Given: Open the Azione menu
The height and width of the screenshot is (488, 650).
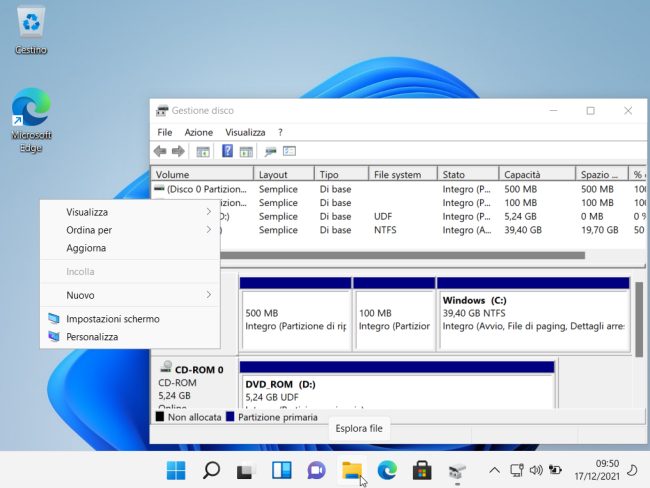Looking at the screenshot, I should click(199, 132).
